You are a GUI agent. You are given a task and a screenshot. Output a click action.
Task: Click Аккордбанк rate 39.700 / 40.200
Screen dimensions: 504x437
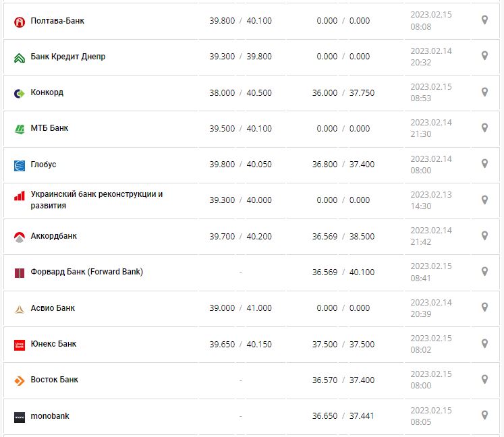click(x=240, y=236)
